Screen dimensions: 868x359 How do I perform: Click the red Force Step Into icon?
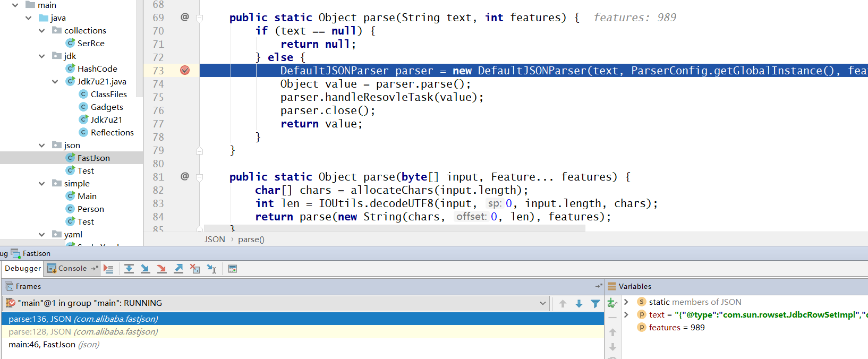pos(161,269)
